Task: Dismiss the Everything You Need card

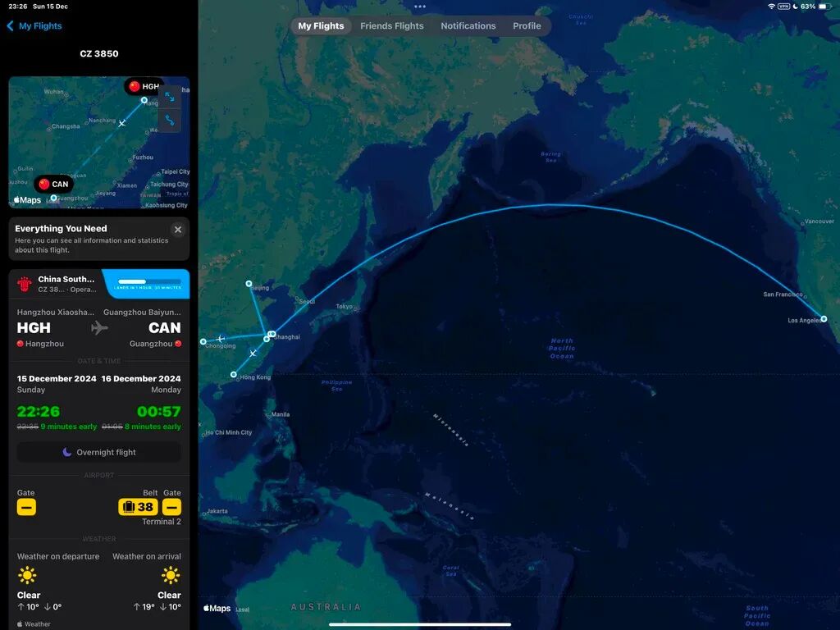Action: pyautogui.click(x=178, y=230)
